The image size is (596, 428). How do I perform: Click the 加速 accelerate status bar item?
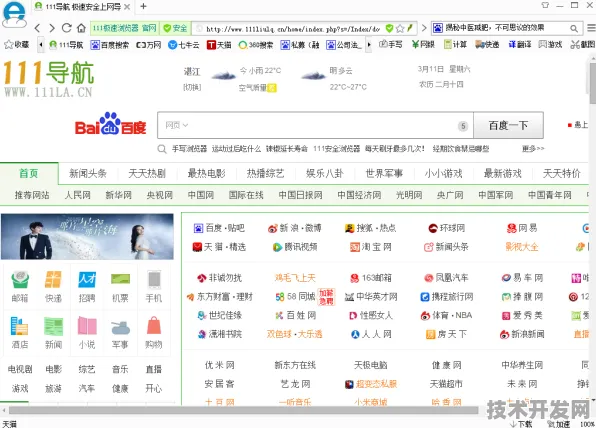558,424
